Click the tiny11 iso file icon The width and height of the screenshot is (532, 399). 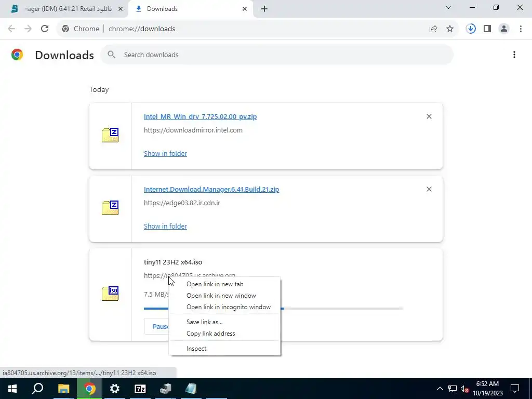tap(110, 294)
